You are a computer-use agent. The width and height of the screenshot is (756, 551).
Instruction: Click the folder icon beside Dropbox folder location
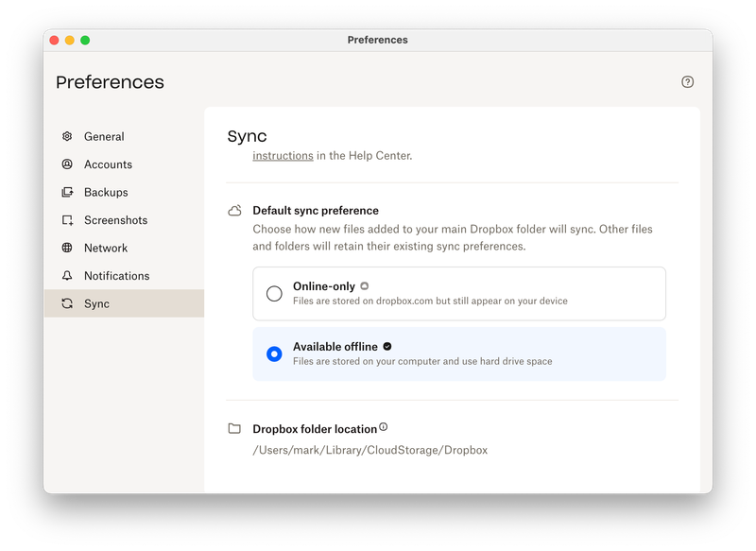(x=234, y=428)
